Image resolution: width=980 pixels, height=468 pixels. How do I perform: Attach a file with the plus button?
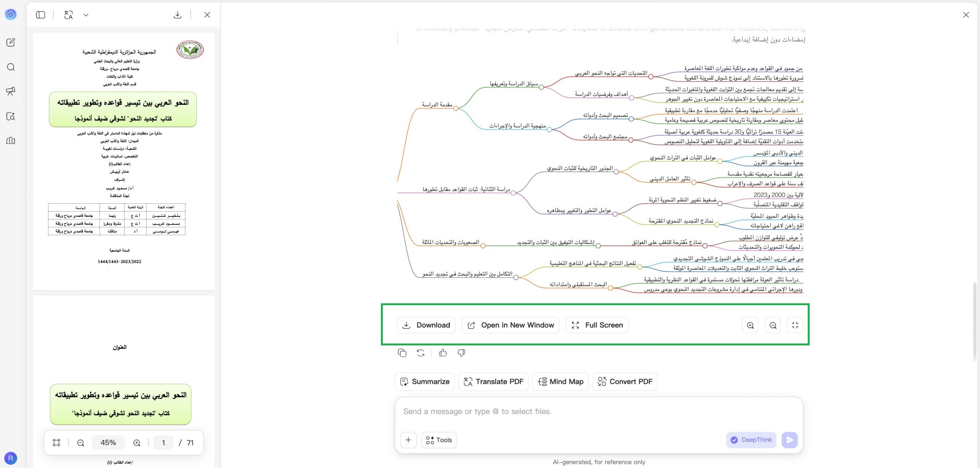click(408, 440)
